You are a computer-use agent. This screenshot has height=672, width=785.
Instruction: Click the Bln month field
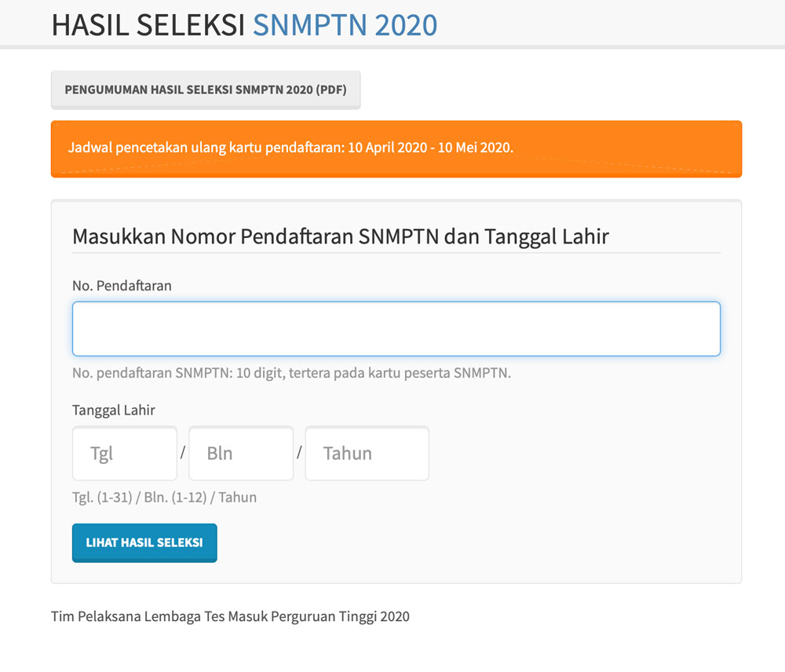tap(241, 453)
